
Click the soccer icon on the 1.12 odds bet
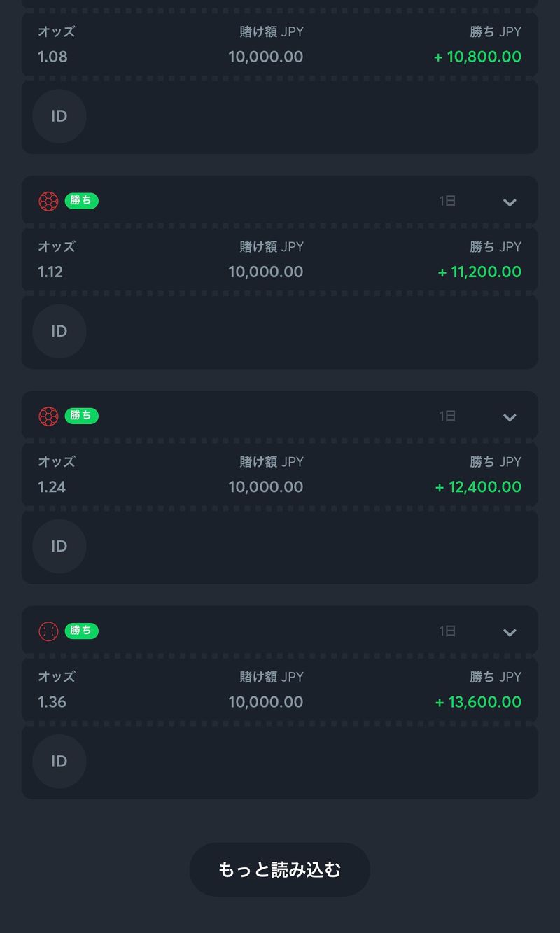coord(48,202)
